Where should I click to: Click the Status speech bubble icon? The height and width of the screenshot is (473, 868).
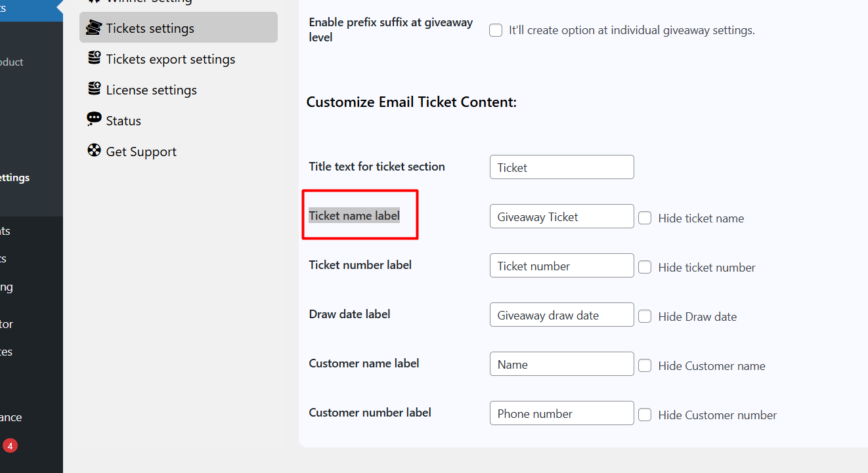pyautogui.click(x=95, y=119)
